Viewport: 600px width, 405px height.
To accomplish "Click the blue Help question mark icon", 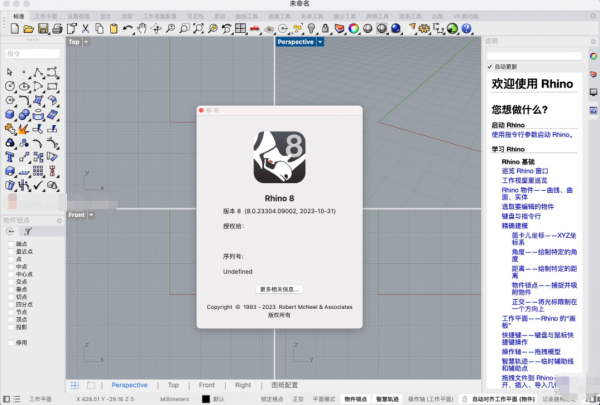I will 466,29.
